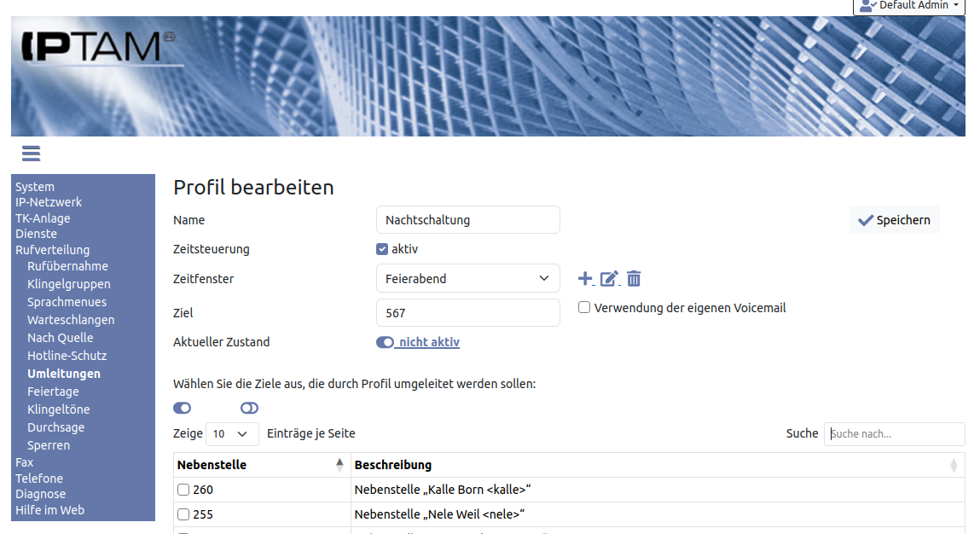Uncheck the Zeitsteuerung aktiv checkbox

pyautogui.click(x=382, y=249)
